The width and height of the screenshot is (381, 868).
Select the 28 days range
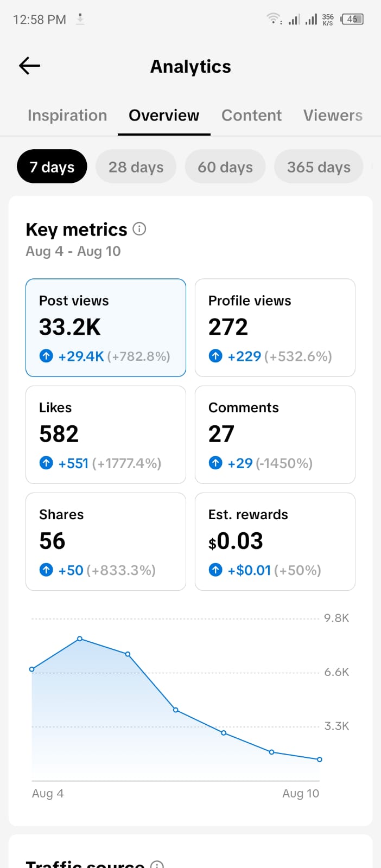pos(136,167)
